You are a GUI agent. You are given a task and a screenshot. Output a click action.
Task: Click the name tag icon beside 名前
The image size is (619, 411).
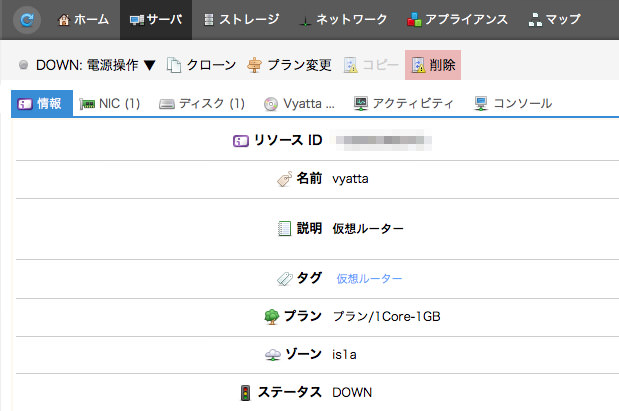(x=283, y=179)
